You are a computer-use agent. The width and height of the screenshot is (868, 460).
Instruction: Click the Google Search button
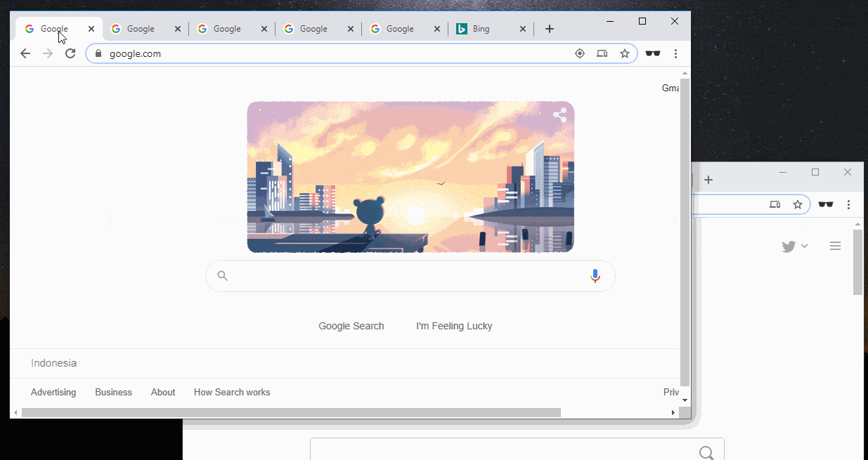point(351,326)
